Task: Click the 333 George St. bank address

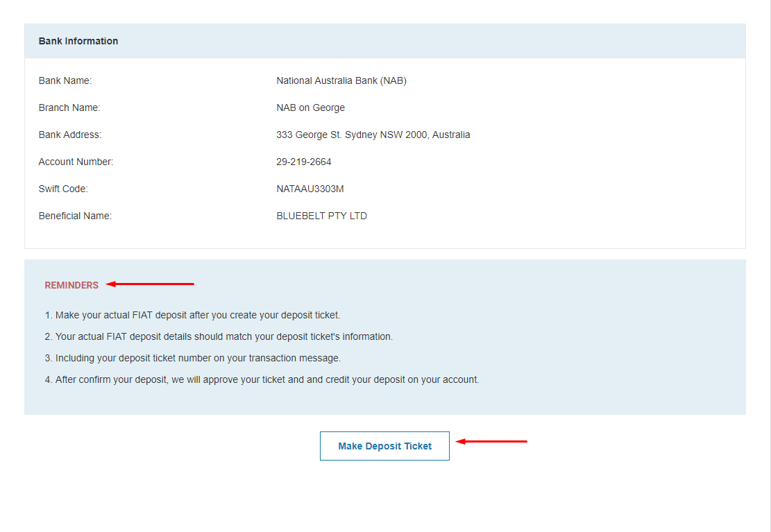Action: [373, 135]
